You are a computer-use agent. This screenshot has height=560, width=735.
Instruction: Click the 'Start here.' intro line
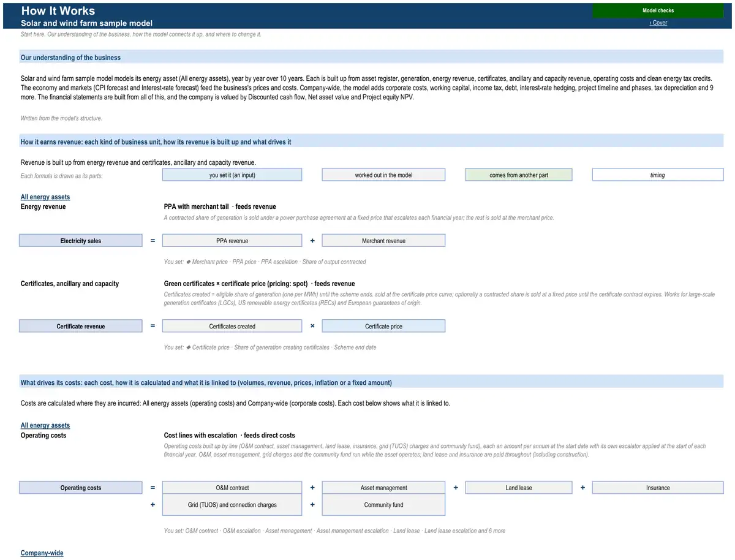pos(141,34)
